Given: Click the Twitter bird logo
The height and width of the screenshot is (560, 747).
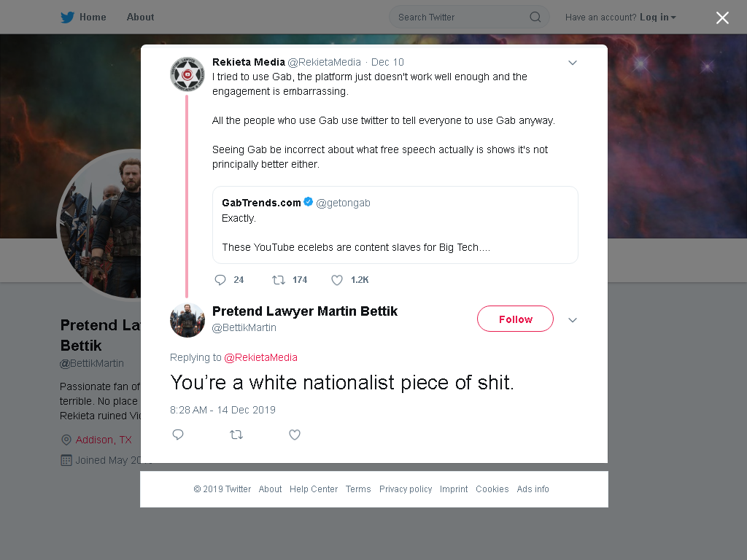Looking at the screenshot, I should (x=67, y=17).
